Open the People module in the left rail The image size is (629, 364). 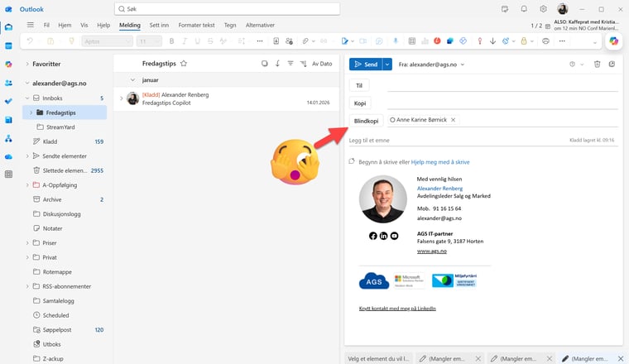tap(8, 83)
